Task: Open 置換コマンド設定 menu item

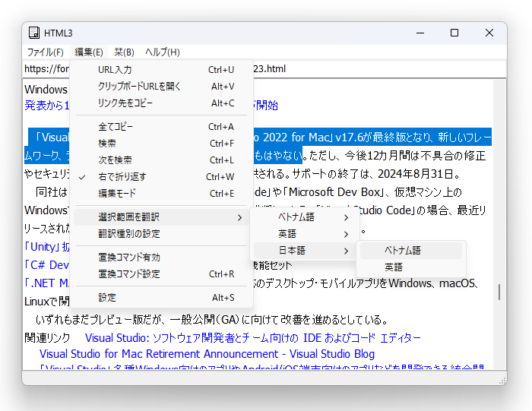Action: (x=161, y=274)
